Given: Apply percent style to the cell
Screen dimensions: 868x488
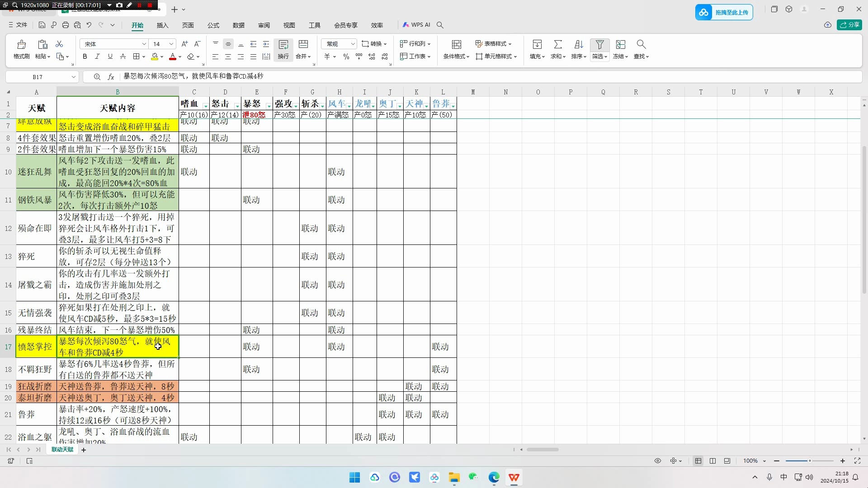Looking at the screenshot, I should point(346,56).
